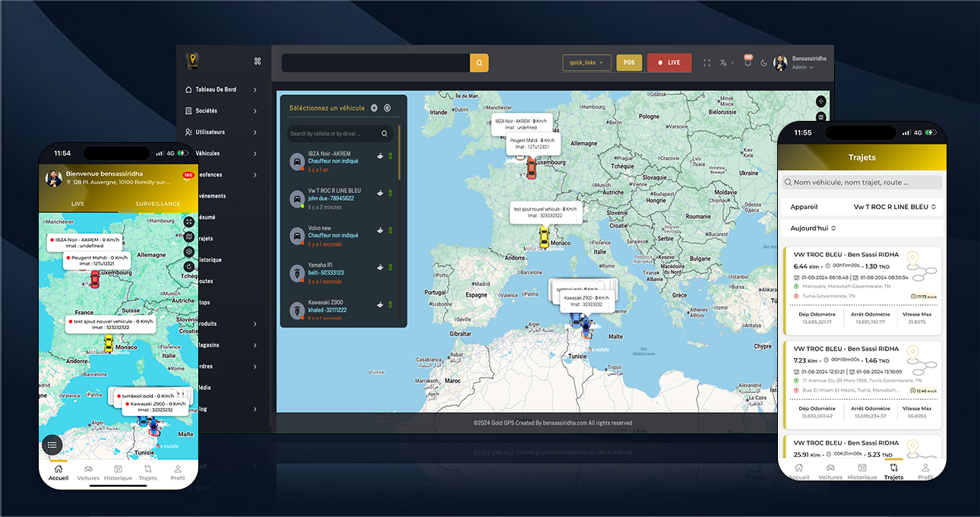Toggle visibility eye icon for IBZA Noir - AKREM
Image resolution: width=980 pixels, height=517 pixels.
coord(380,157)
